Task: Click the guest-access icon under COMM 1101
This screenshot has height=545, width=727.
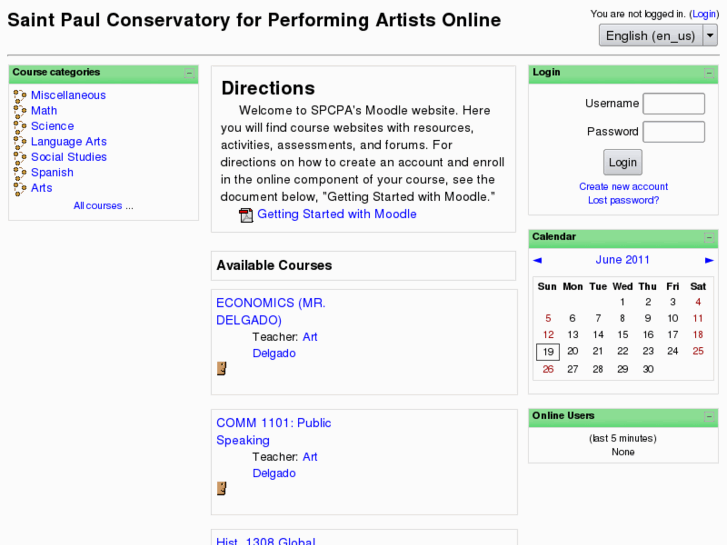Action: (x=222, y=488)
